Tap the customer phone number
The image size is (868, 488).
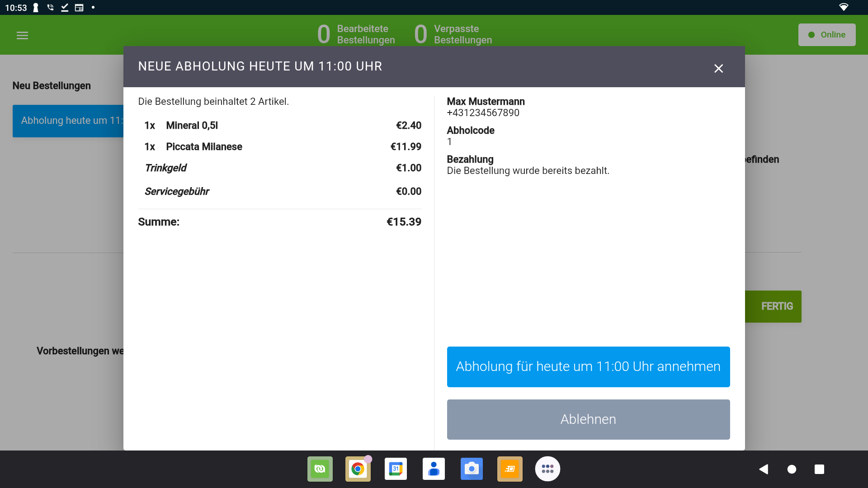(483, 113)
